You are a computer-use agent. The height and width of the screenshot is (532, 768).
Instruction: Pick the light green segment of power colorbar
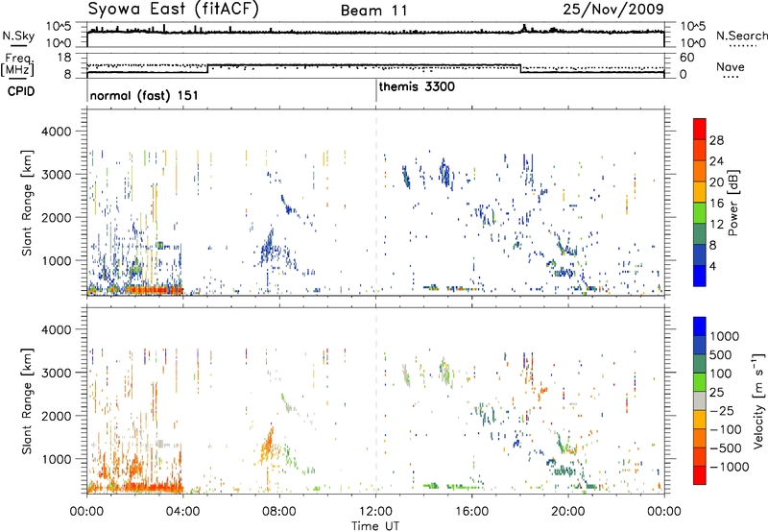(x=700, y=213)
